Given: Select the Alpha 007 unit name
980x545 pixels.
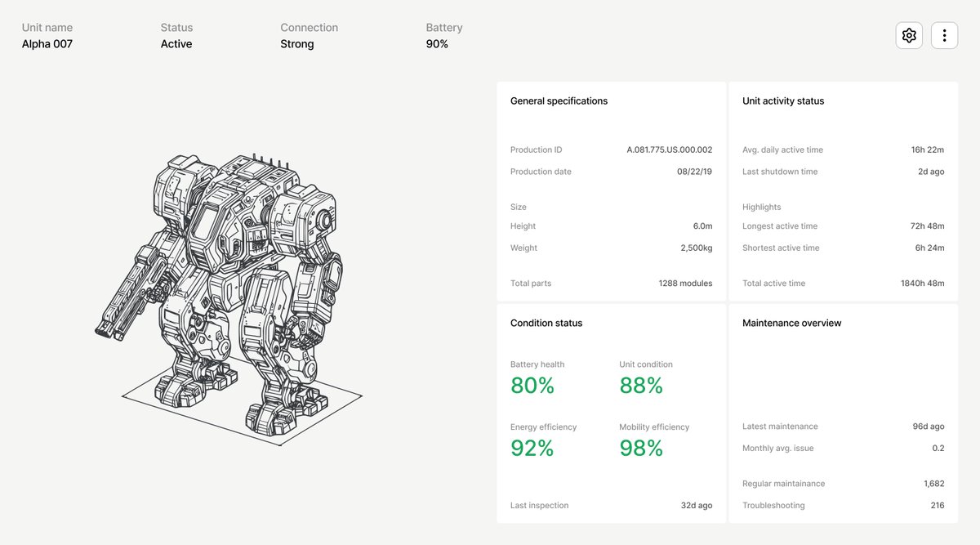Looking at the screenshot, I should (47, 44).
